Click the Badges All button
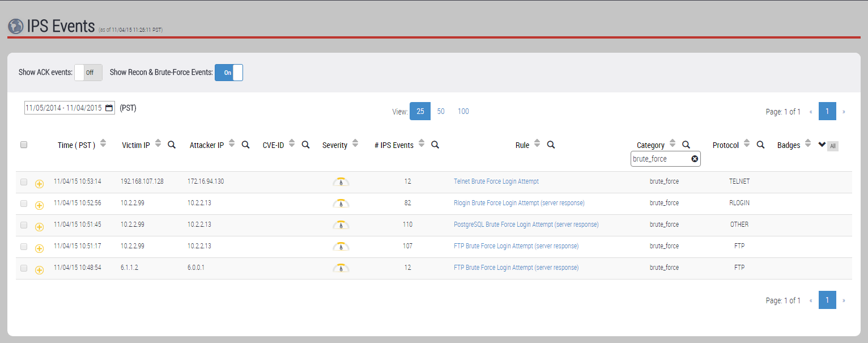This screenshot has width=868, height=343. tap(832, 146)
